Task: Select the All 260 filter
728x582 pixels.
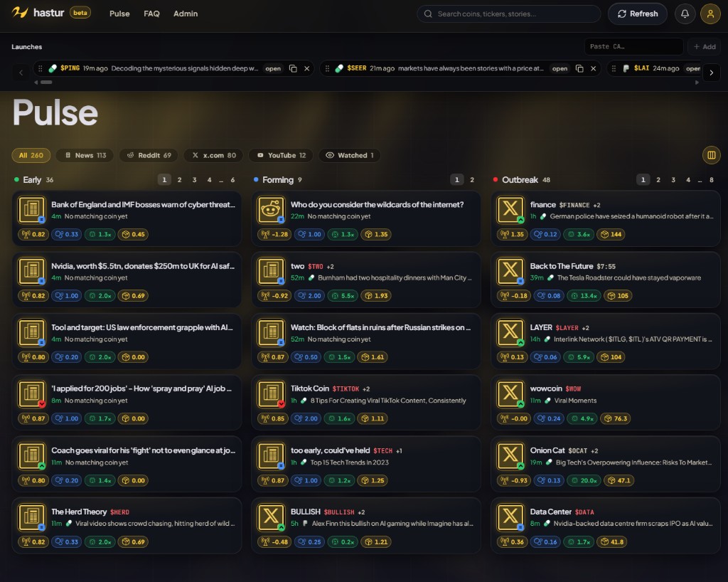Action: click(31, 155)
